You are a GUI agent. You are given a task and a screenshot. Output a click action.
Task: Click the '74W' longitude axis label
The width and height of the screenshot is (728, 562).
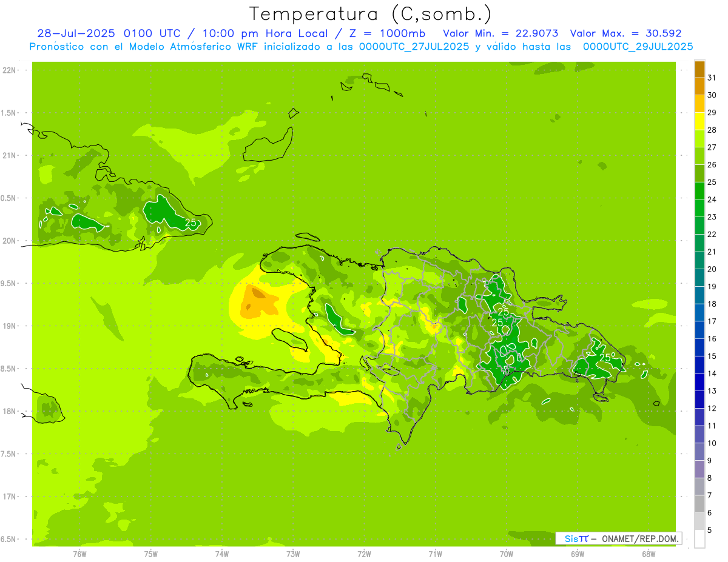coord(222,554)
